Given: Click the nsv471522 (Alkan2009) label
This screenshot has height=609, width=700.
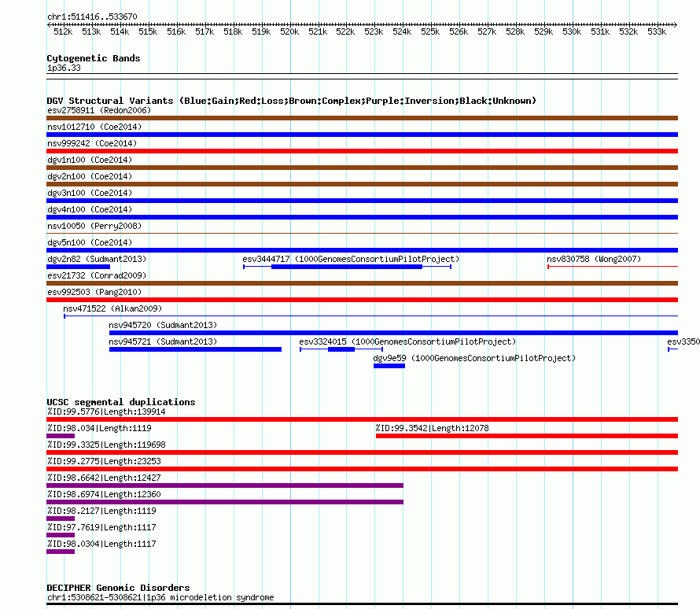Looking at the screenshot, I should point(112,308).
